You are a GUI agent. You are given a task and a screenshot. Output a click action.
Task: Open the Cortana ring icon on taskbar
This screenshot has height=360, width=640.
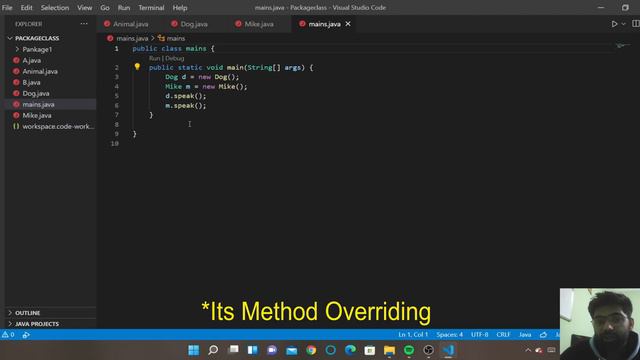click(331, 350)
